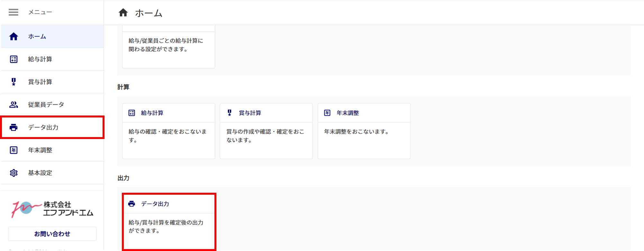Click the 年末調整 icon in sidebar
The image size is (644, 251).
pyautogui.click(x=14, y=150)
